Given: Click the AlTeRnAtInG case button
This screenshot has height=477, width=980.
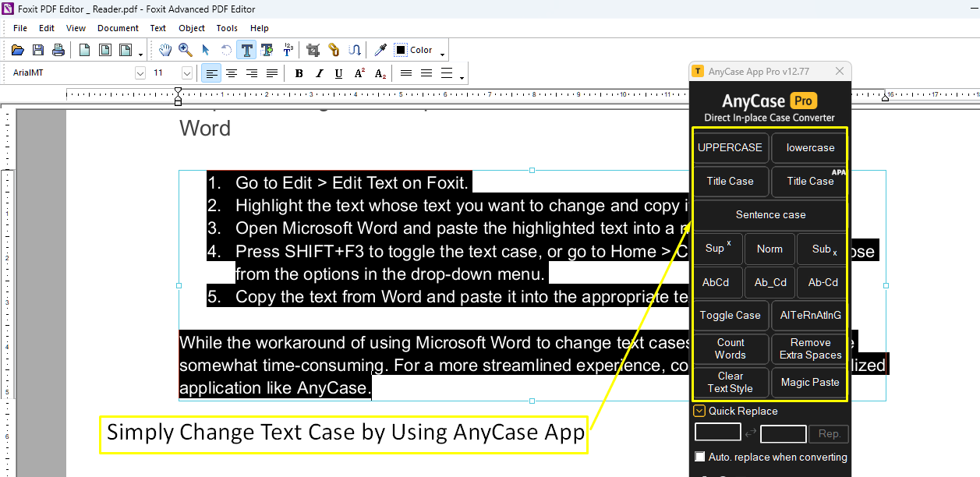Looking at the screenshot, I should (810, 315).
